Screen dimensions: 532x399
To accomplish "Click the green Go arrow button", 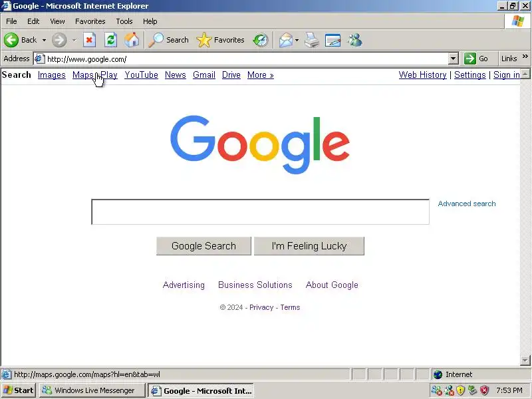I will coord(470,59).
